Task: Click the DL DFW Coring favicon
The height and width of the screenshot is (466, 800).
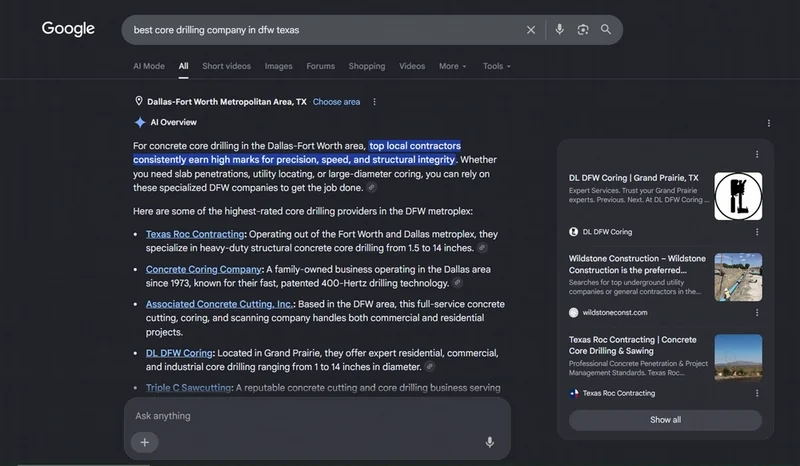Action: [573, 232]
